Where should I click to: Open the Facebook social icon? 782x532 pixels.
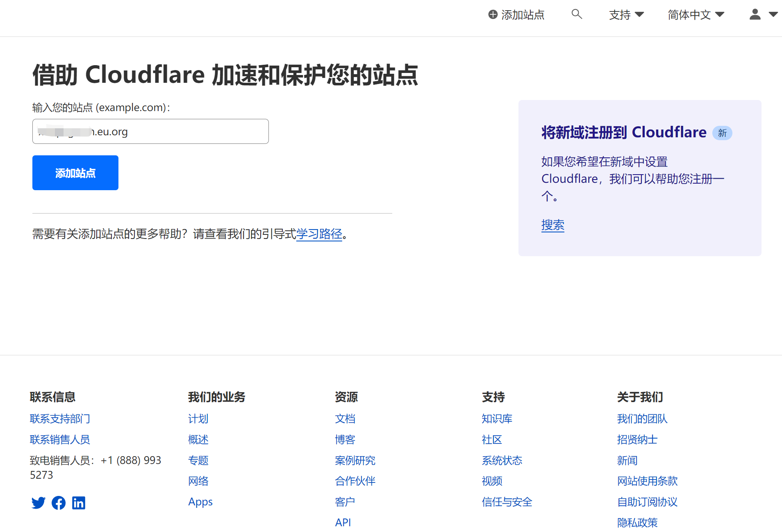[x=59, y=502]
